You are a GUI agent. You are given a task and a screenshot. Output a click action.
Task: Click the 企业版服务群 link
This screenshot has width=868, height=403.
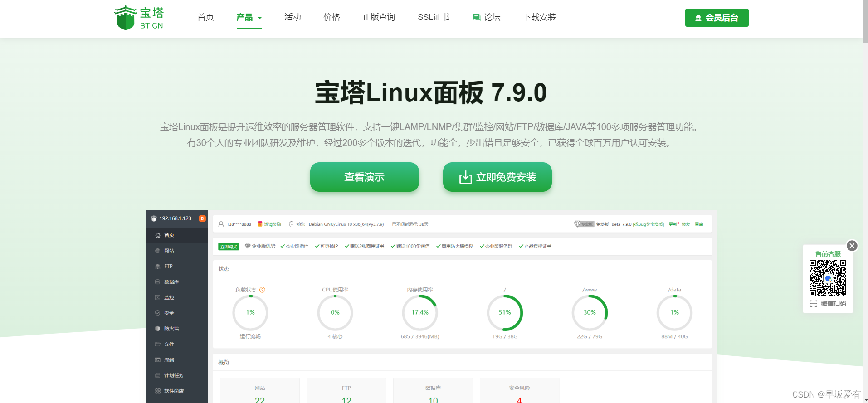[499, 247]
